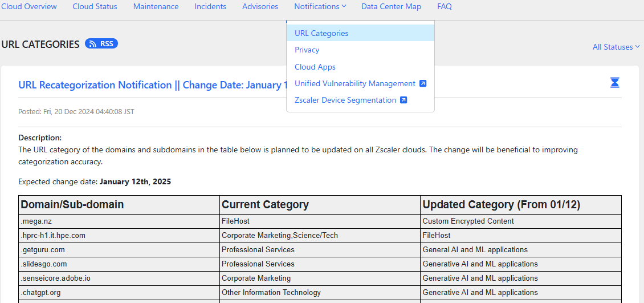Open the All Statuses filter dropdown
Viewport: 644px width, 303px height.
tap(616, 47)
